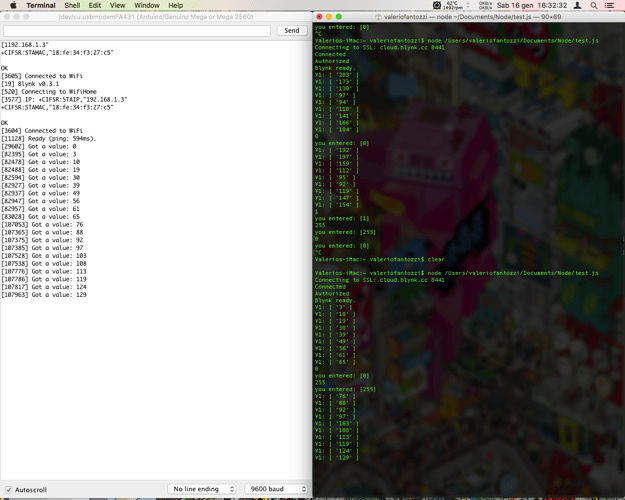Open the Shell menu
Viewport: 625px width, 500px height.
pos(72,5)
